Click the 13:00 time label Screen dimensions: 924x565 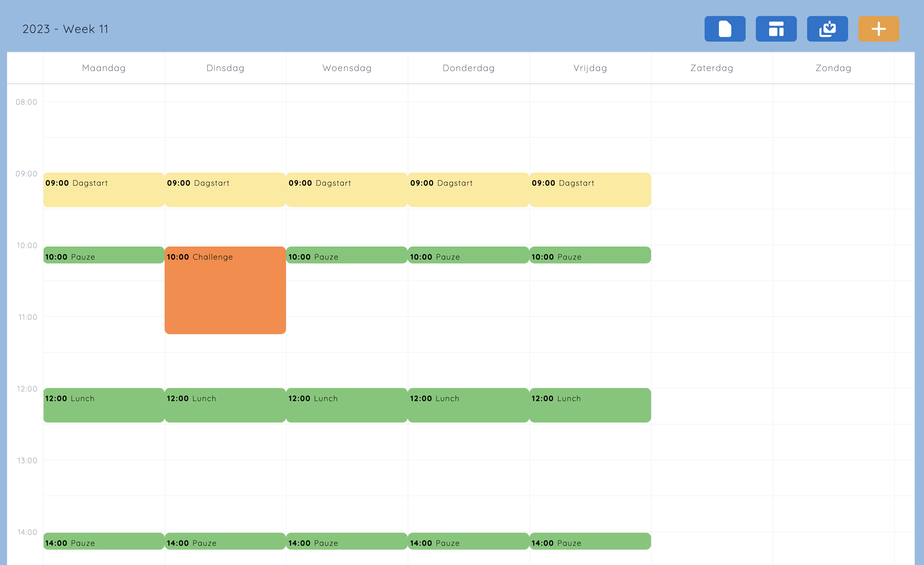(27, 460)
